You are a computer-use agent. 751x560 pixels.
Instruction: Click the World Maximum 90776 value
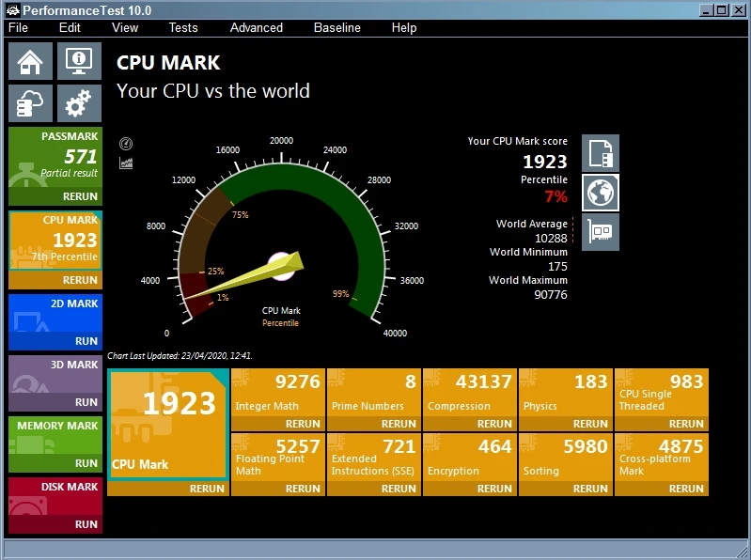[x=551, y=294]
